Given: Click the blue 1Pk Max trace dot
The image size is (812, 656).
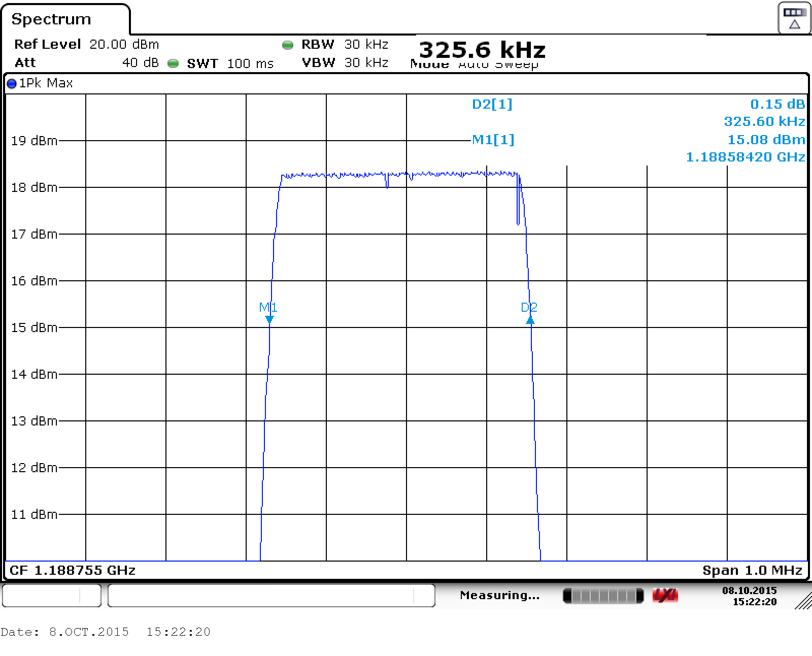Looking at the screenshot, I should pyautogui.click(x=12, y=84).
